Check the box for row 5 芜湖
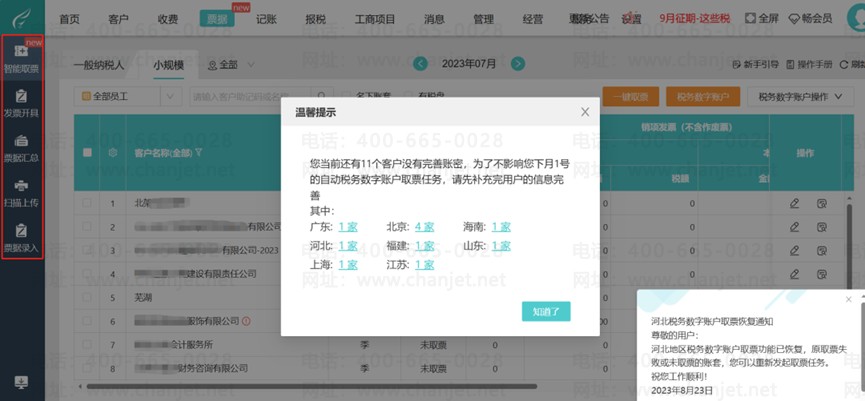Image resolution: width=865 pixels, height=401 pixels. point(87,297)
